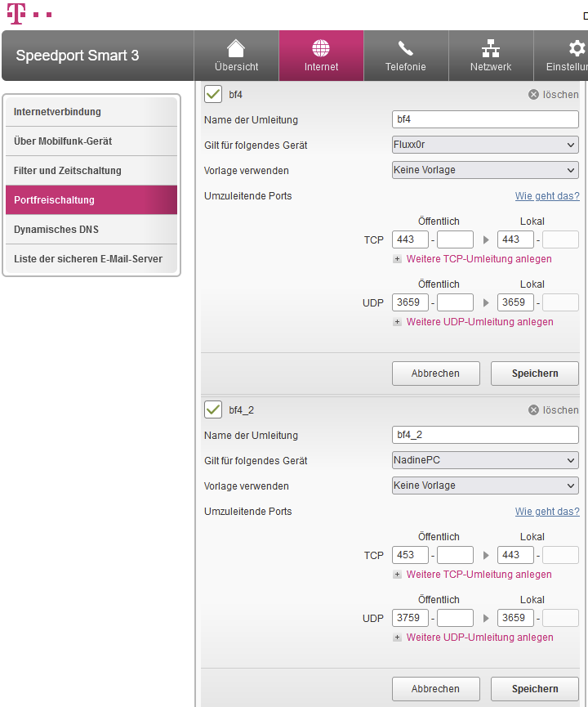Toggle the bf4 rule checkbox
Image resolution: width=588 pixels, height=707 pixels.
tap(213, 94)
